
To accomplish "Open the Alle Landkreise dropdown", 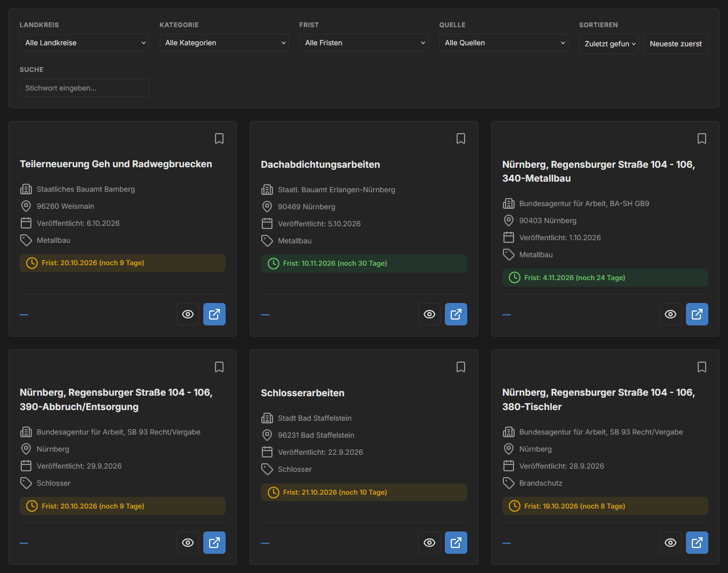I will point(84,43).
